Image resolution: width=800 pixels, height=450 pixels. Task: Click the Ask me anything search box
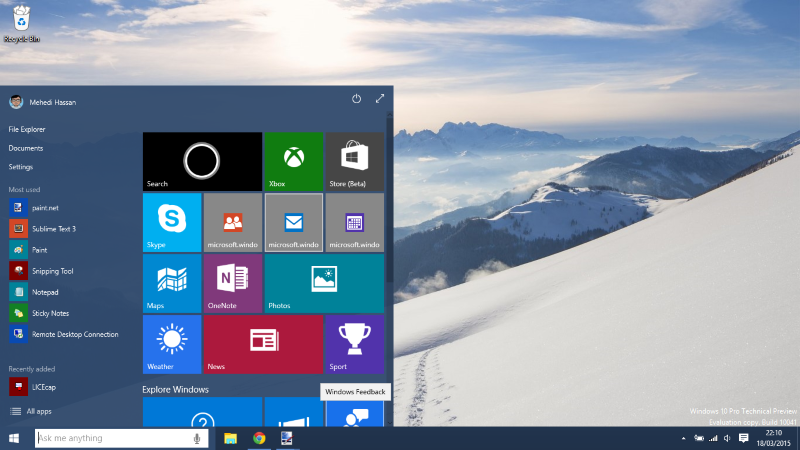[112, 438]
